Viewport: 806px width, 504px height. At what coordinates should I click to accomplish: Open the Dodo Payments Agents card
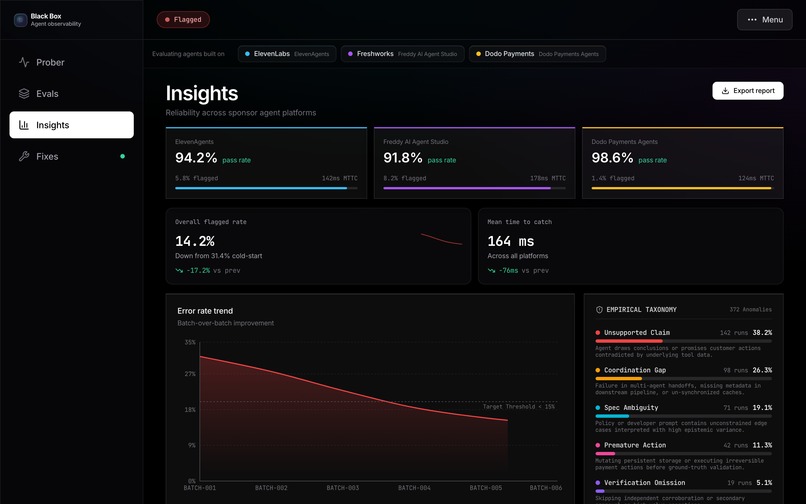pyautogui.click(x=683, y=163)
